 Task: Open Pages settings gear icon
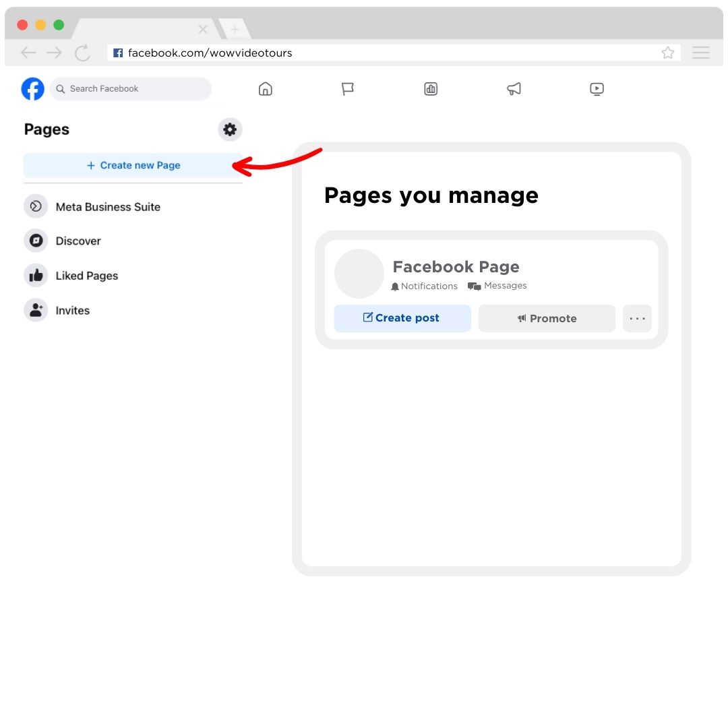pos(230,129)
